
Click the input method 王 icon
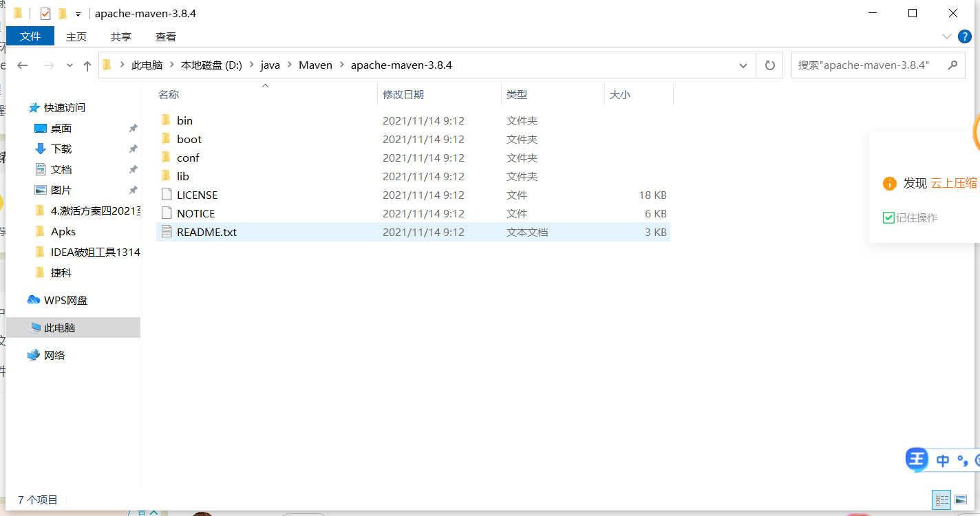(917, 459)
